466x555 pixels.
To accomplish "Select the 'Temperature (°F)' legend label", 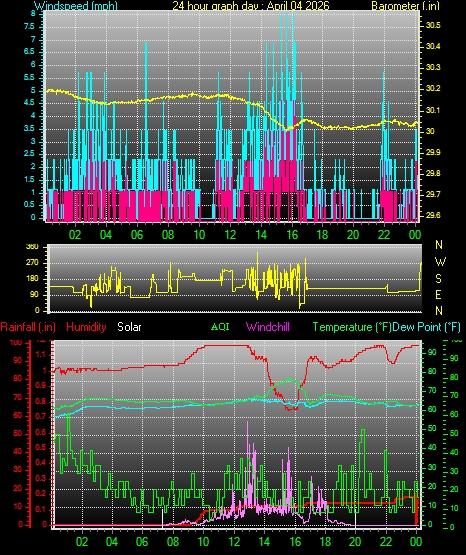I will coord(352,327).
